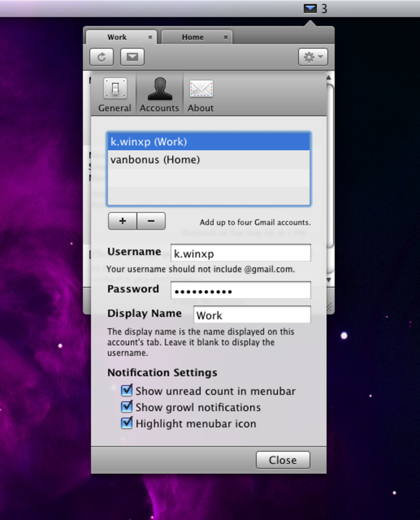Disable Show unread count in menubar

(x=127, y=391)
